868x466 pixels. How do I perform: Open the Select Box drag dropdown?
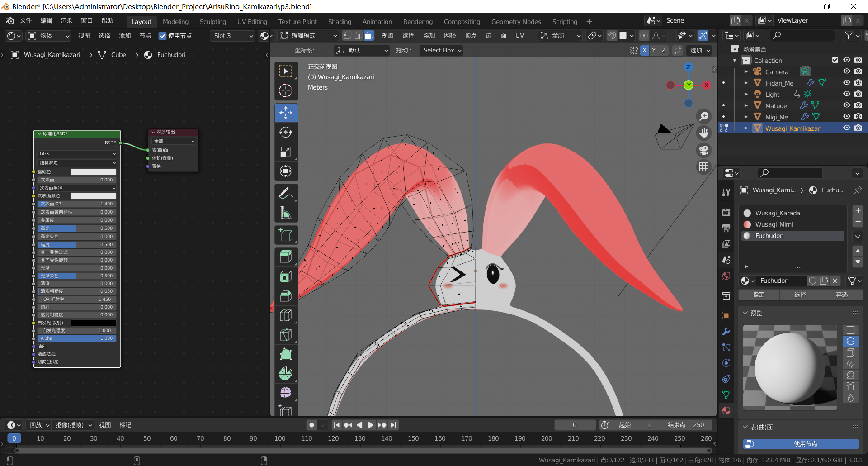click(x=442, y=50)
